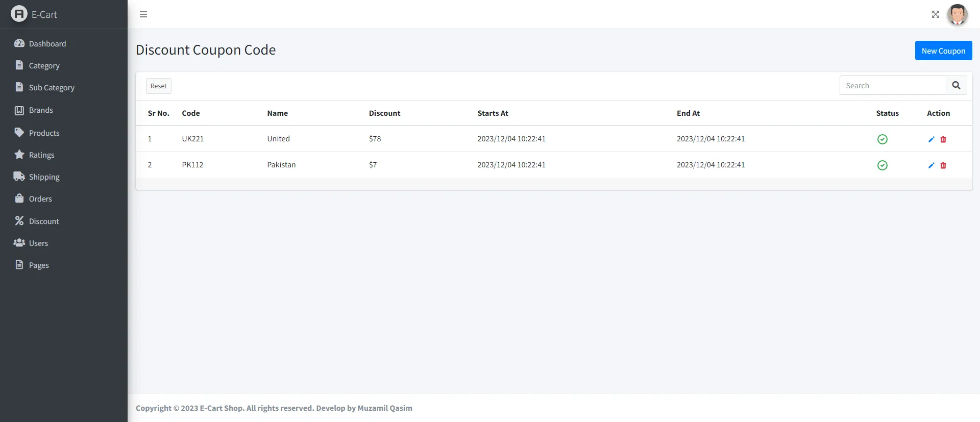Delete the UK221 coupon using trash icon
980x422 pixels.
click(x=943, y=139)
